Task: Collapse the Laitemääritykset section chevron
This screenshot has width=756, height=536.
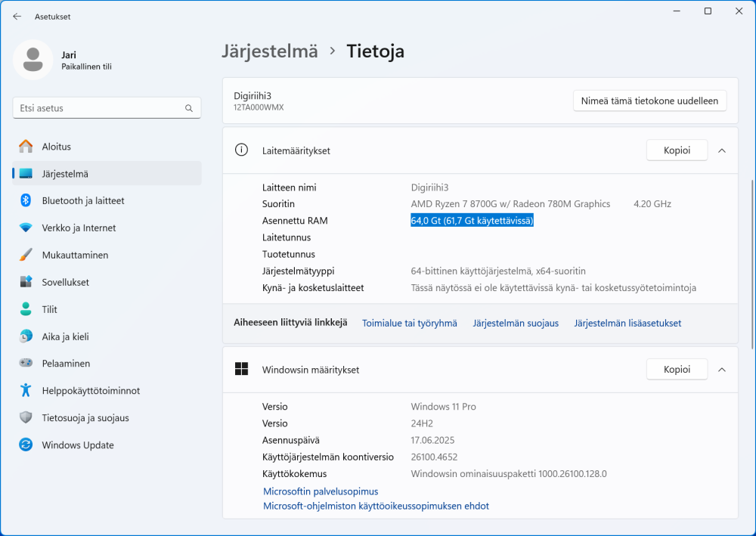Action: (x=721, y=150)
